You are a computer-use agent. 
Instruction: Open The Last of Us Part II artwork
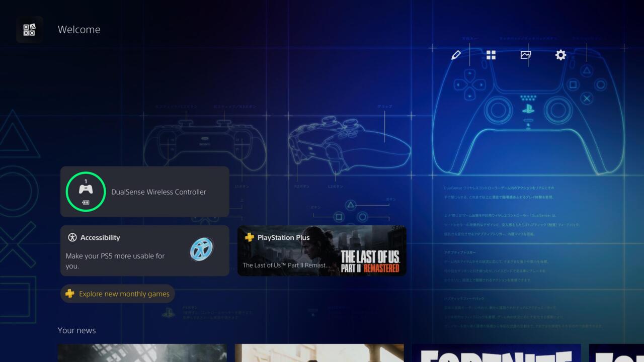pos(370,256)
